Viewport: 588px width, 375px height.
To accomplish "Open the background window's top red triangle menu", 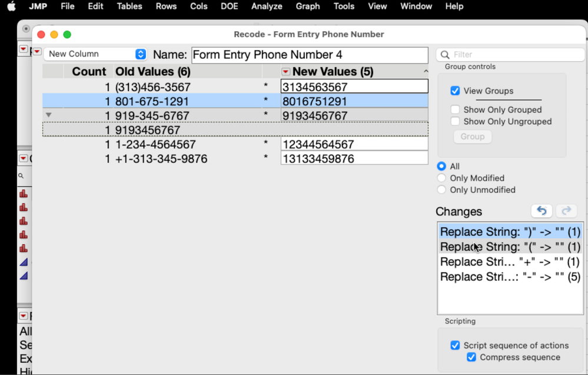I will tap(24, 49).
